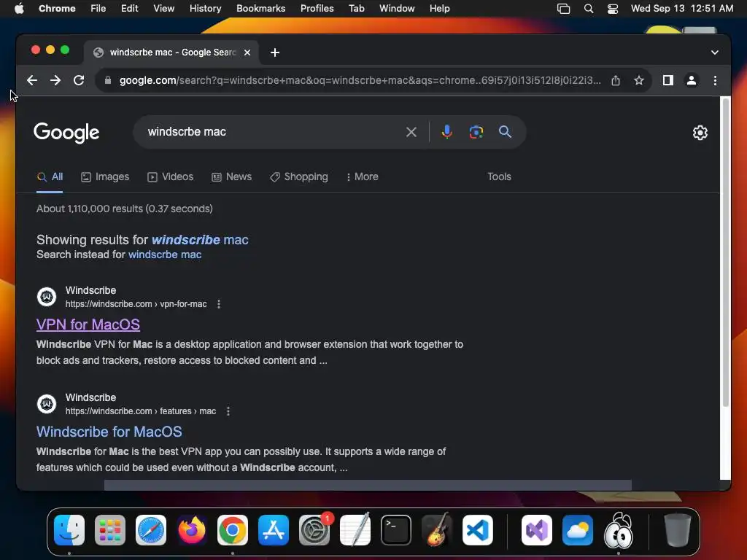Share this page via the share icon

click(x=616, y=80)
